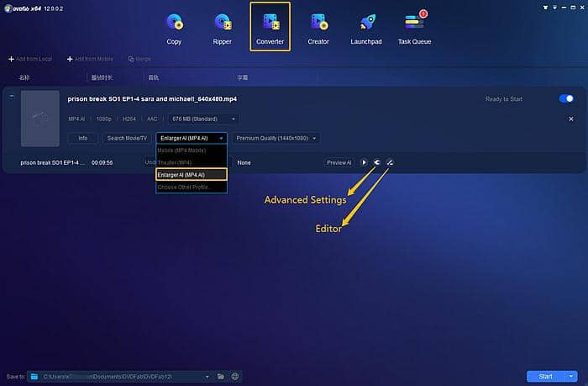Open Advanced Settings wrench icon
This screenshot has width=588, height=386.
(x=376, y=162)
